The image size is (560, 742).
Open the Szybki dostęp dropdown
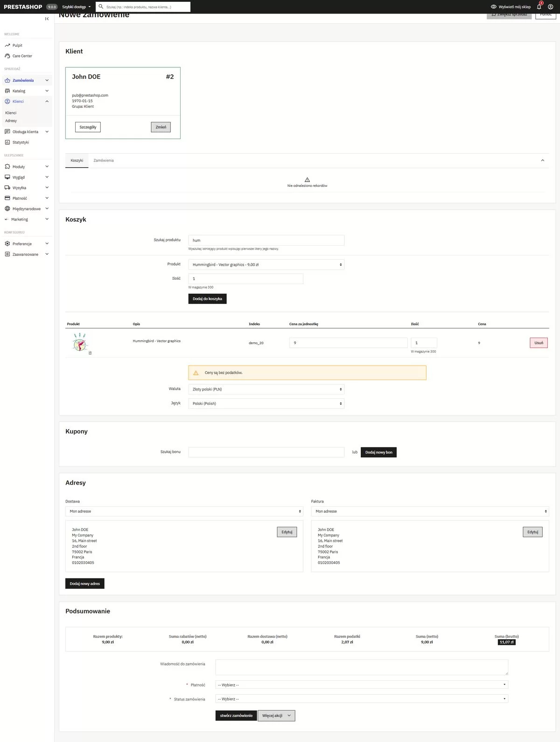coord(76,7)
